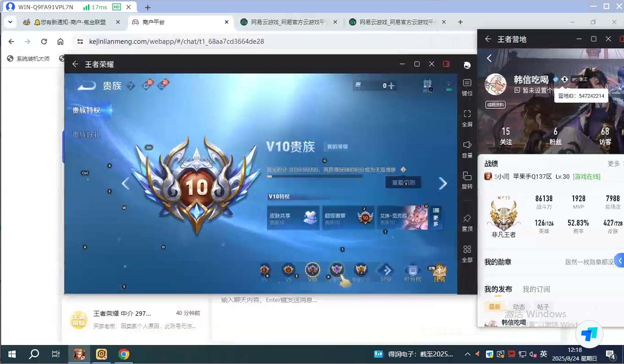Switch to first 网易云游戏 browser tab

tap(288, 22)
